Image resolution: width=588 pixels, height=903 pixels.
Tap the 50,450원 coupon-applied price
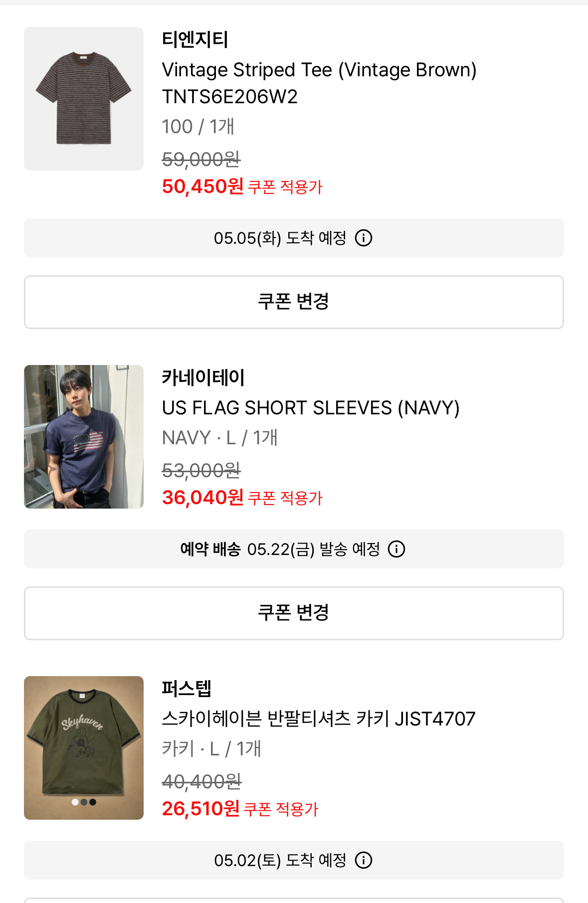coord(202,186)
